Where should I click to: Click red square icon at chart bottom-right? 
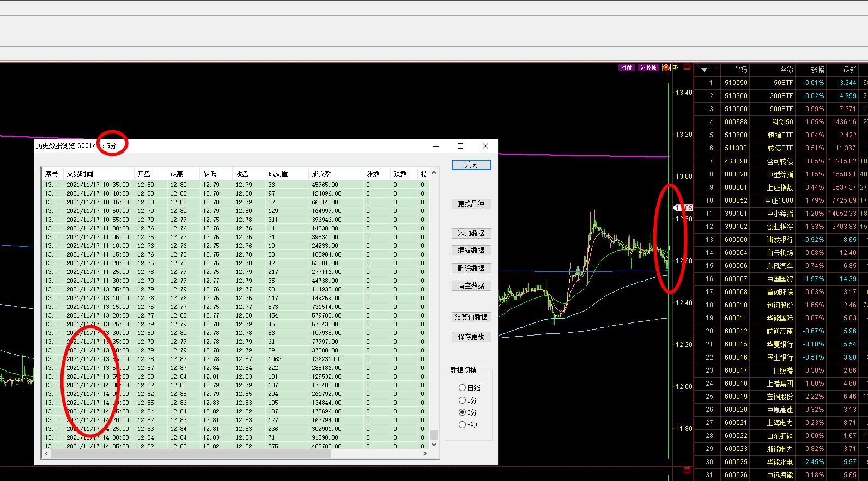coord(687,470)
